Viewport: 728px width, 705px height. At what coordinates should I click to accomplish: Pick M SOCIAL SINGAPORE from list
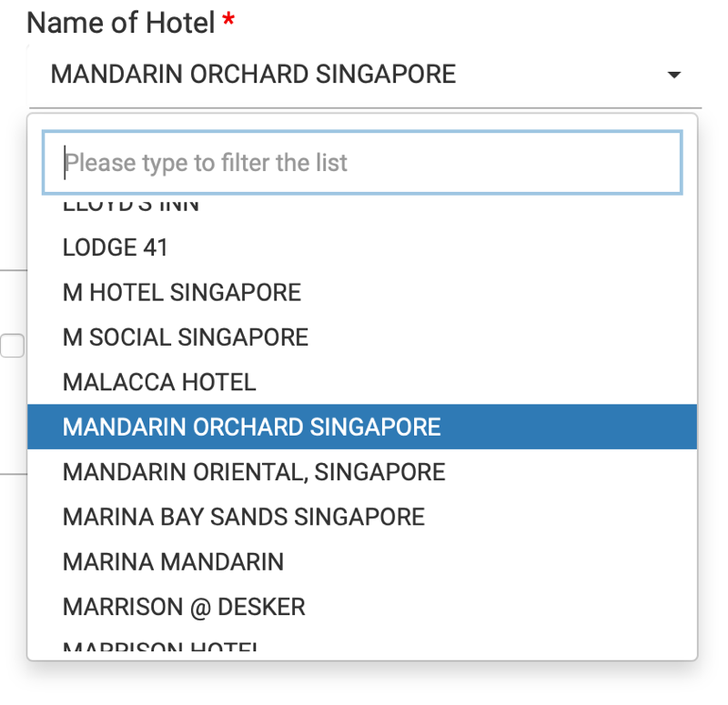coord(362,337)
